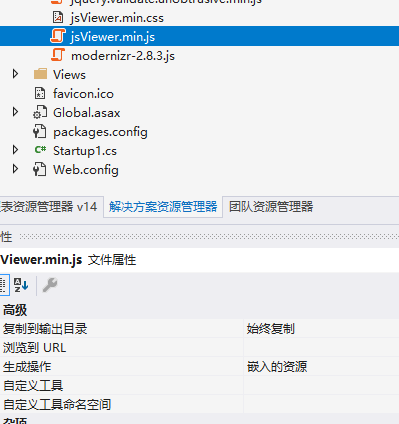Click the Views folder icon
Screen dimensions: 399x424
(40, 74)
